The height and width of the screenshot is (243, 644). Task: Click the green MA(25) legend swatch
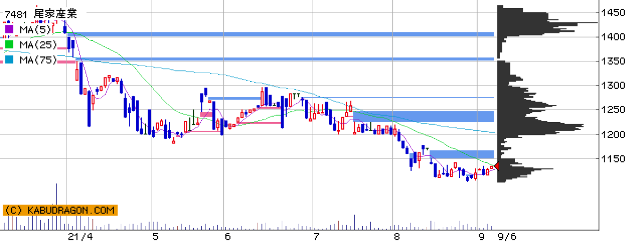pos(9,44)
